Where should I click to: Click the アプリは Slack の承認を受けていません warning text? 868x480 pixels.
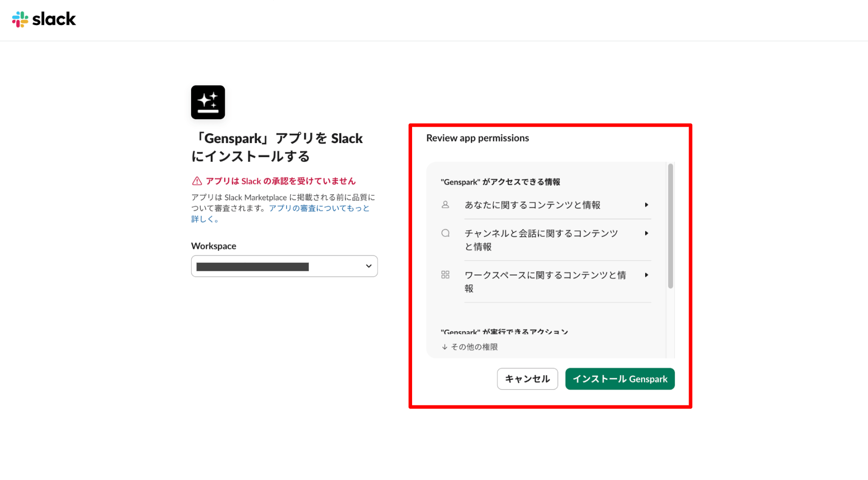[281, 181]
